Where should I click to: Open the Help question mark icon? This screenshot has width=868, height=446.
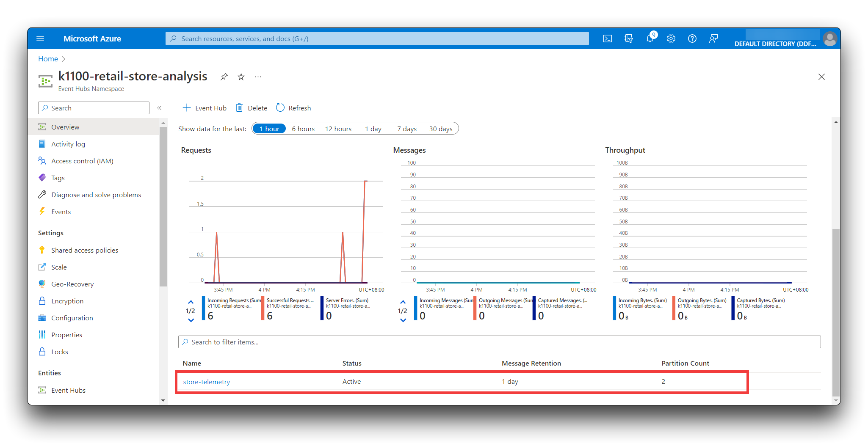click(692, 39)
